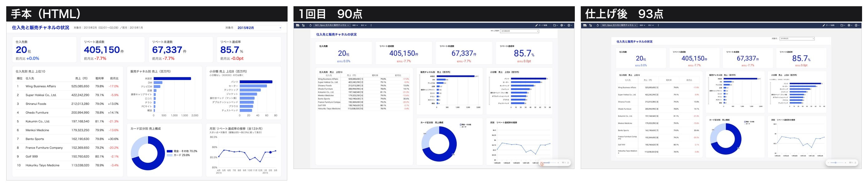Select France Furniture Company row in 手本 table
The height and width of the screenshot is (188, 868).
67,148
